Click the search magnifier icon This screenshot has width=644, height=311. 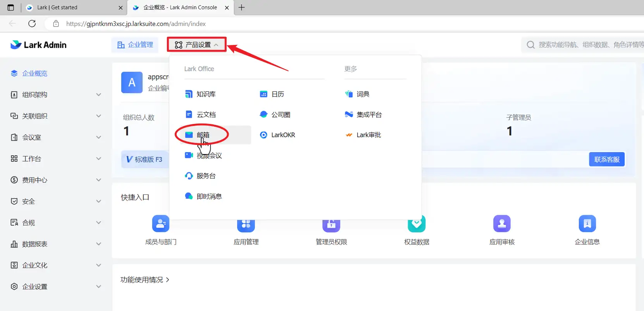[530, 45]
